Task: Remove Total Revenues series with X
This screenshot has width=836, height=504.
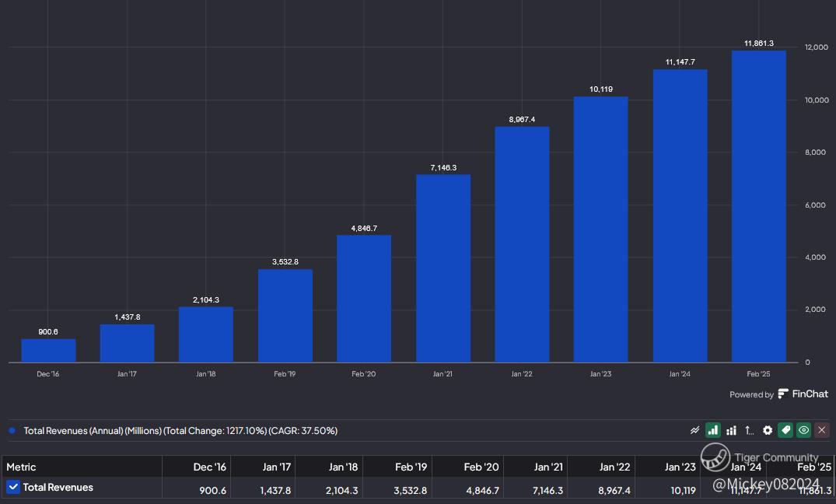Action: coord(822,430)
